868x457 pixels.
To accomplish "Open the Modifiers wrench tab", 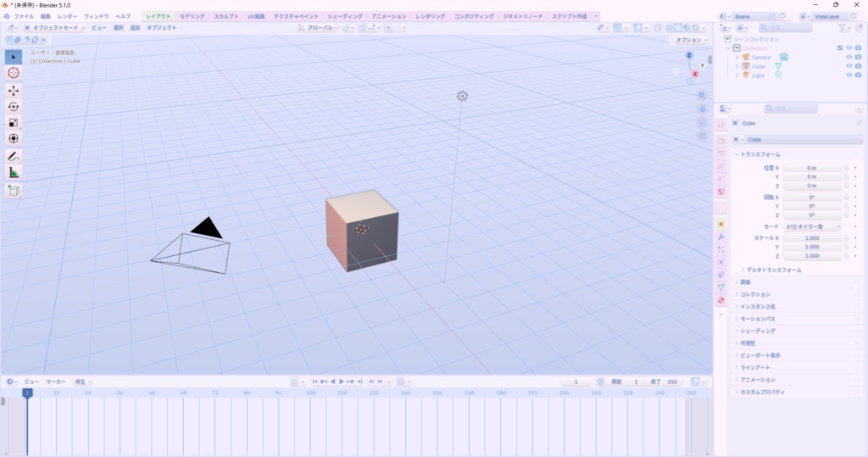I will click(721, 237).
